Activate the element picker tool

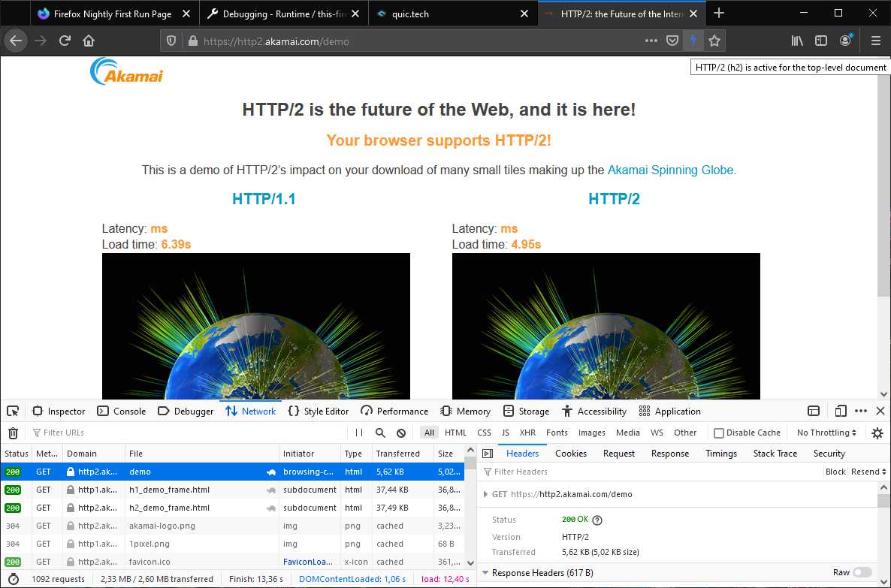13,412
